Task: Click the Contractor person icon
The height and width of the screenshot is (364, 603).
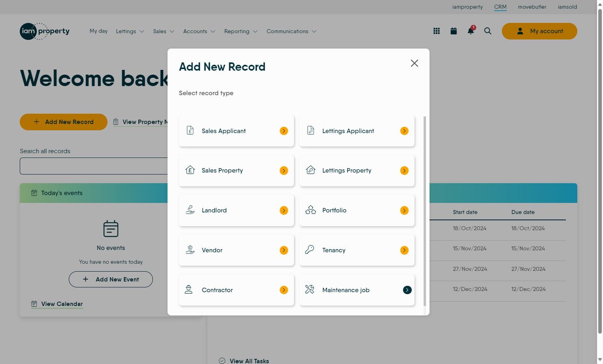Action: coord(189,290)
